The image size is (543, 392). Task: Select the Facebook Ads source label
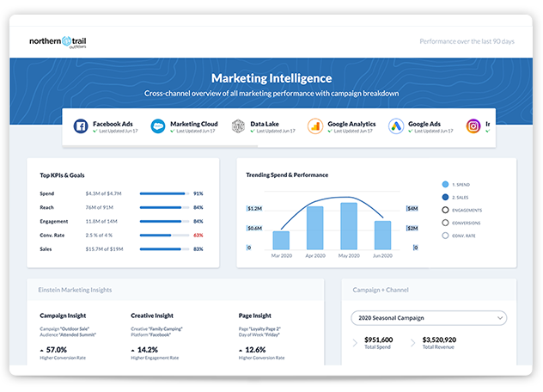pyautogui.click(x=113, y=124)
